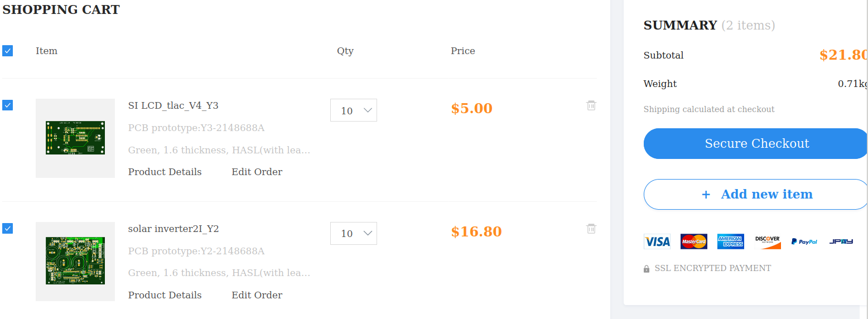The width and height of the screenshot is (868, 319).
Task: Click the American Express icon
Action: click(731, 241)
